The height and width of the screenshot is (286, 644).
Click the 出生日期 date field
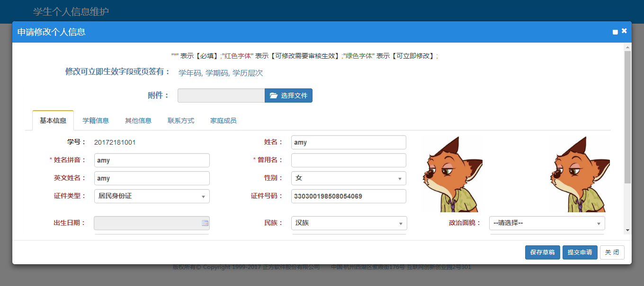(152, 223)
